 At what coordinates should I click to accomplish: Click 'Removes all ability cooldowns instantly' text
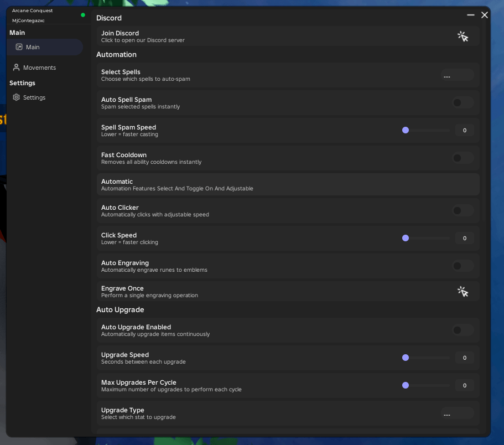[152, 162]
